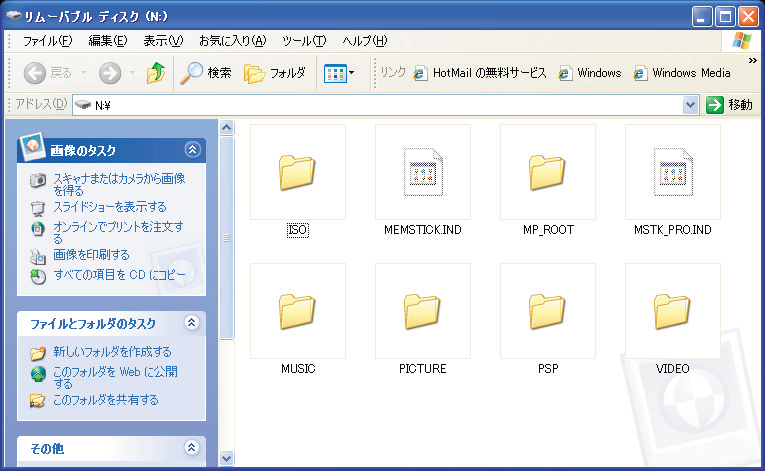Open the MUSIC folder icon
This screenshot has width=765, height=471.
pos(298,310)
